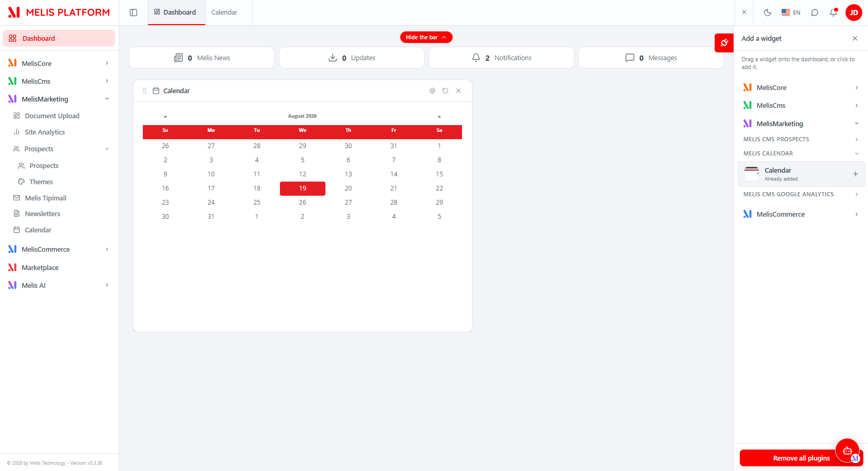Screen dimensions: 868x471
Task: Switch to the Dashboard tab
Action: tap(176, 13)
